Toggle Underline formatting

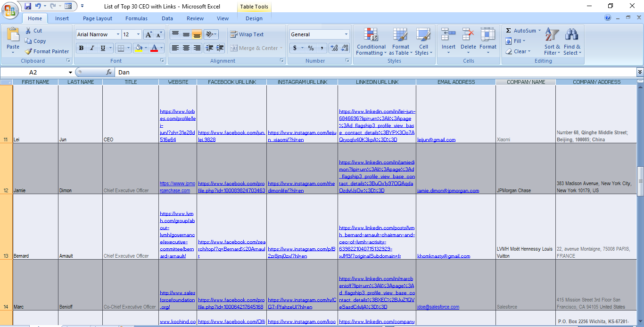[x=103, y=48]
